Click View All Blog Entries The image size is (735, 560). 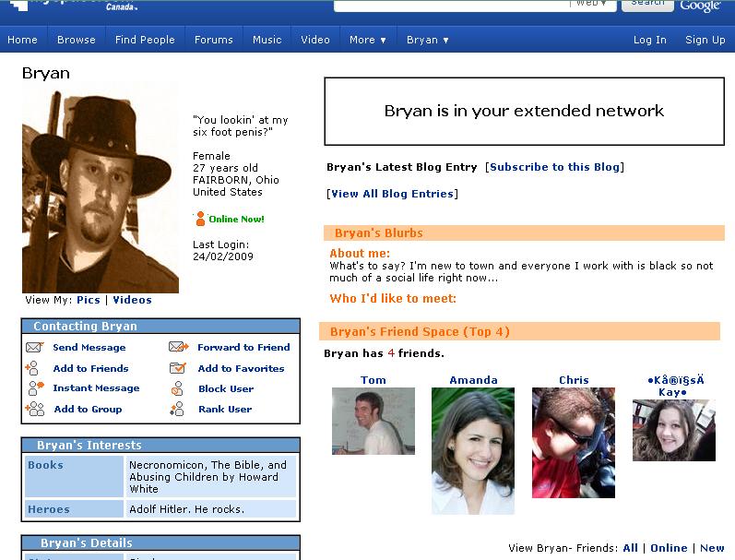(x=392, y=194)
